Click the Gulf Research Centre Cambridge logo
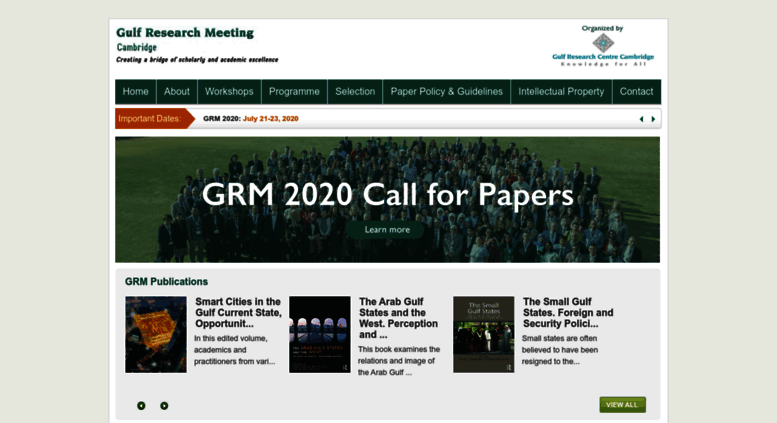Screen dimensions: 777x423 coord(603,50)
